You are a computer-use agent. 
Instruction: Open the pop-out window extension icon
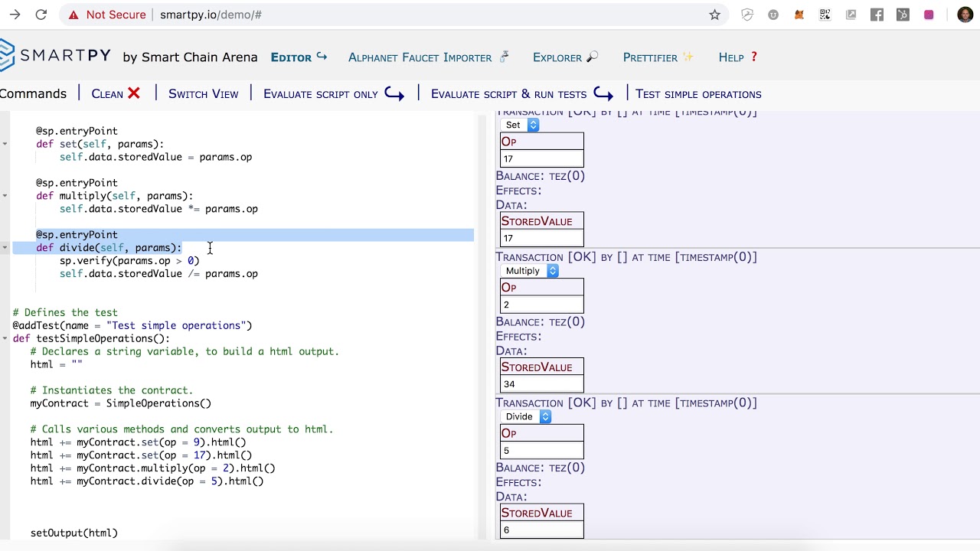851,15
